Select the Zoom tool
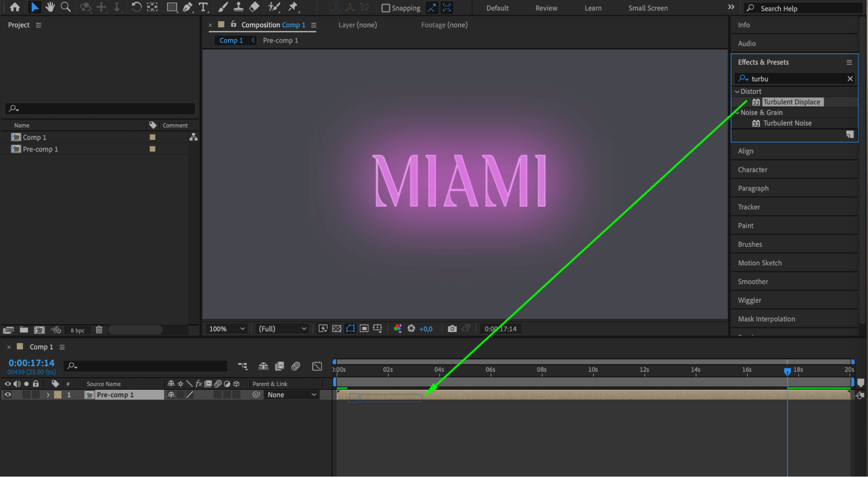Viewport: 868px width, 477px height. click(66, 7)
